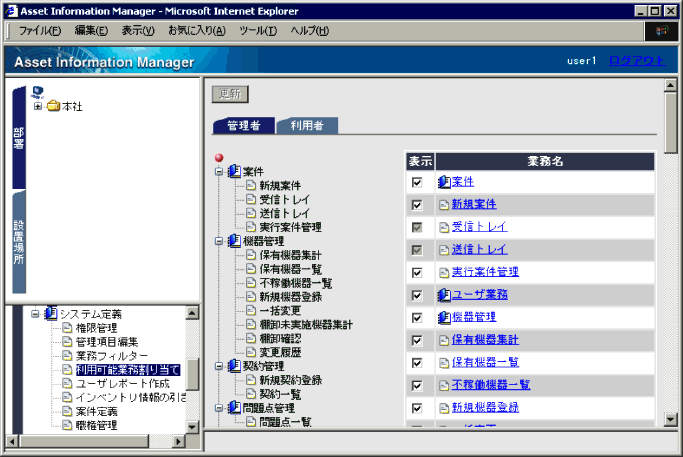Select the 管理者 tab
Screen dimensions: 683x457
tap(244, 126)
